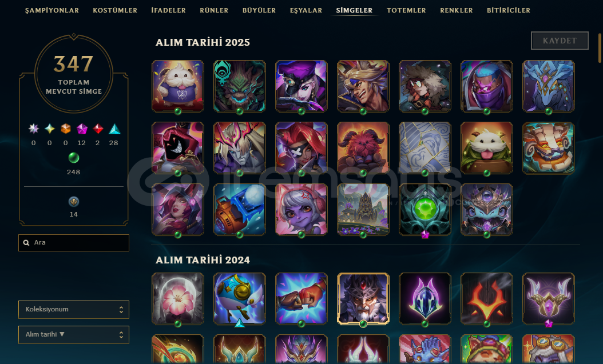
Task: Select the bearded king icon with gold border
Action: 363,299
